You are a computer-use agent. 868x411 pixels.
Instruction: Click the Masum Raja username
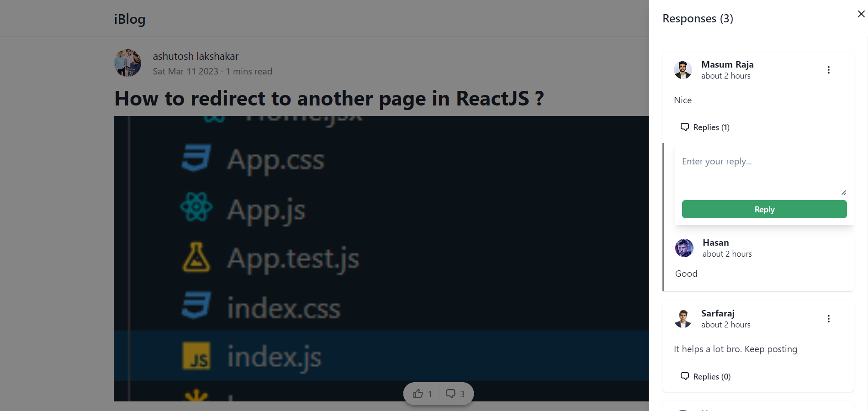(727, 64)
